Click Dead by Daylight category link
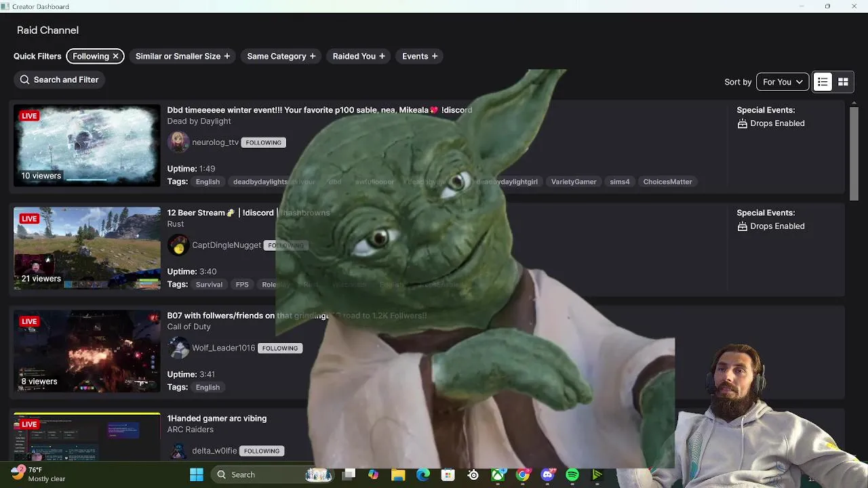This screenshot has width=868, height=488. [x=199, y=121]
